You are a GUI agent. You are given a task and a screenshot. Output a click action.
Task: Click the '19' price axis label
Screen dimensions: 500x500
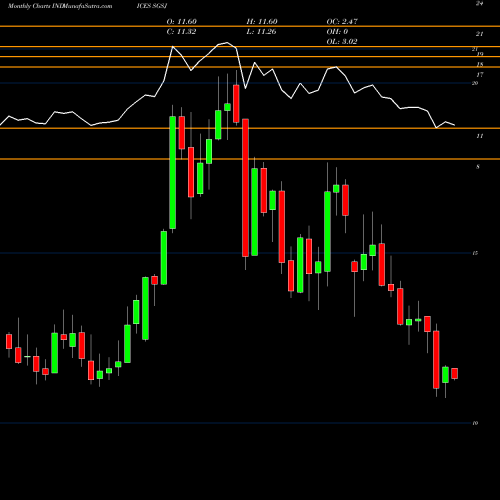[x=480, y=54]
